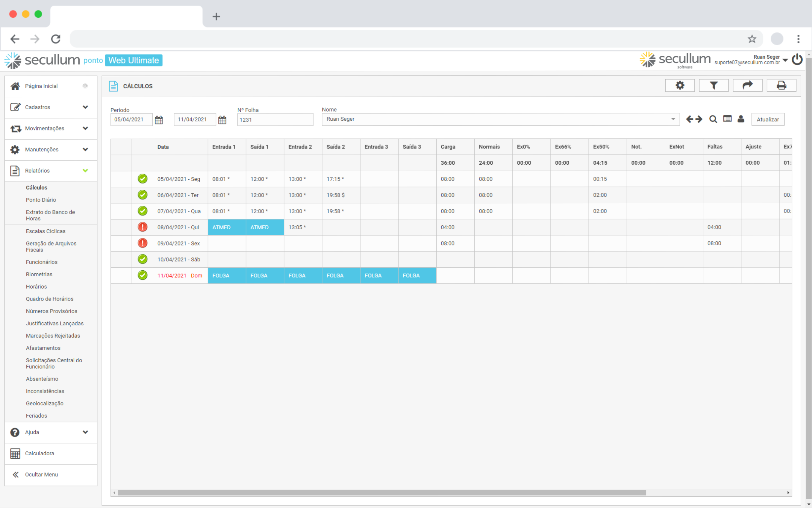
Task: Click green check status for 05/04/2021
Action: tap(143, 179)
